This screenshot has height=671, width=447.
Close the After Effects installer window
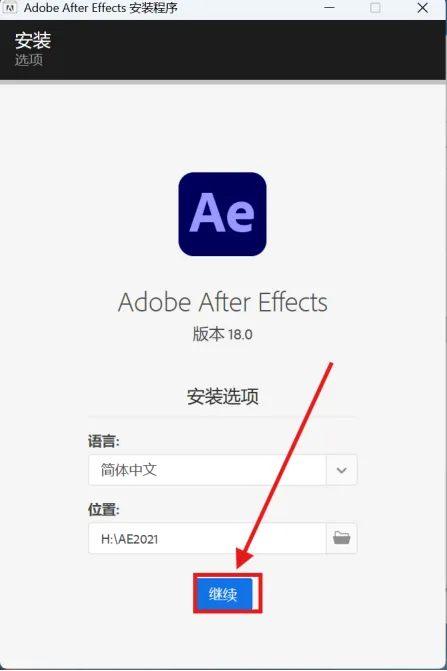423,8
